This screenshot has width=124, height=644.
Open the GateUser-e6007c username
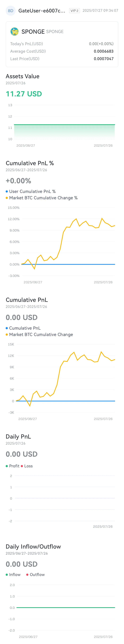click(x=42, y=11)
